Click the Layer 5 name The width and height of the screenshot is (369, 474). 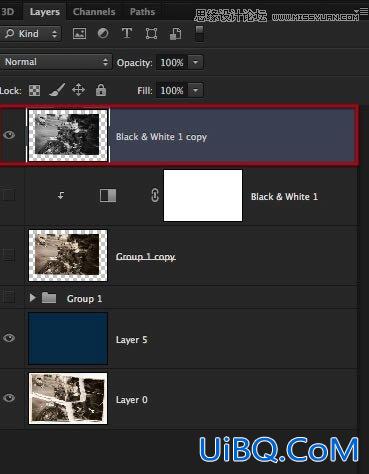coord(131,340)
